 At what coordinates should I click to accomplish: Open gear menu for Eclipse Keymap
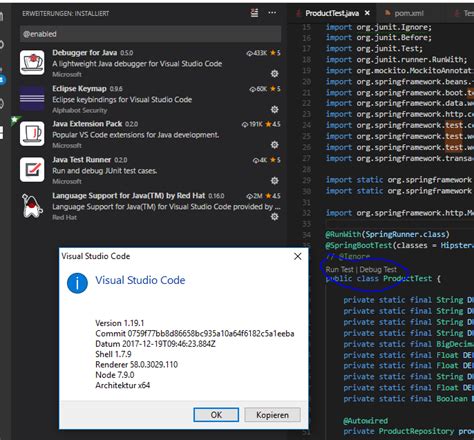pos(274,109)
